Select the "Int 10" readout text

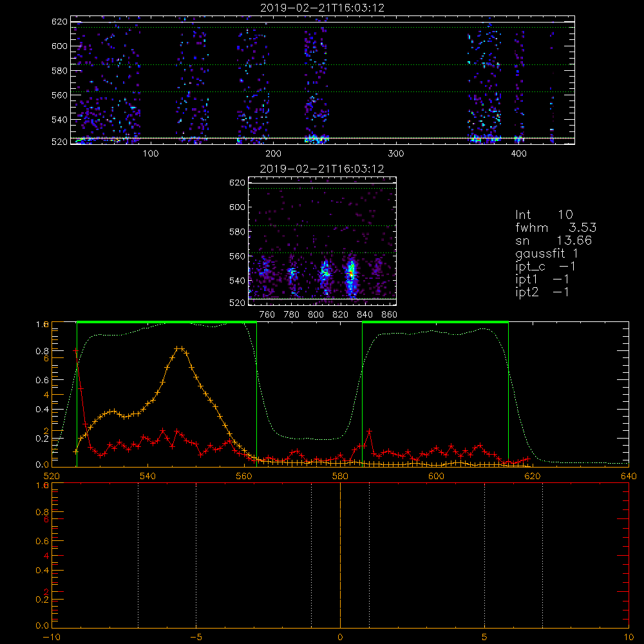coord(544,214)
